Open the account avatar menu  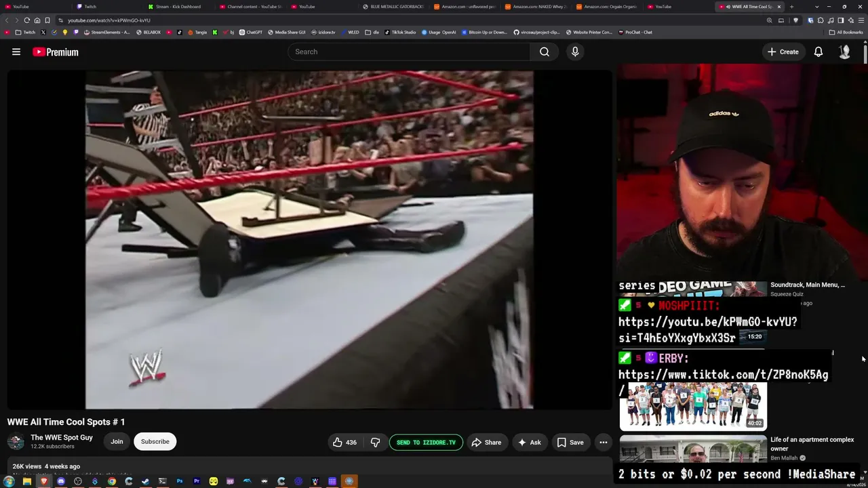click(844, 52)
